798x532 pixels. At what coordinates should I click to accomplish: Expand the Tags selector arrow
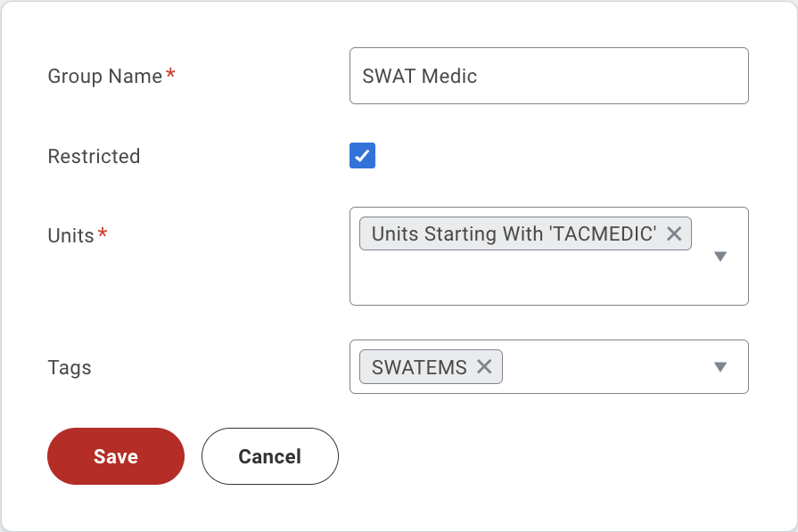(720, 366)
